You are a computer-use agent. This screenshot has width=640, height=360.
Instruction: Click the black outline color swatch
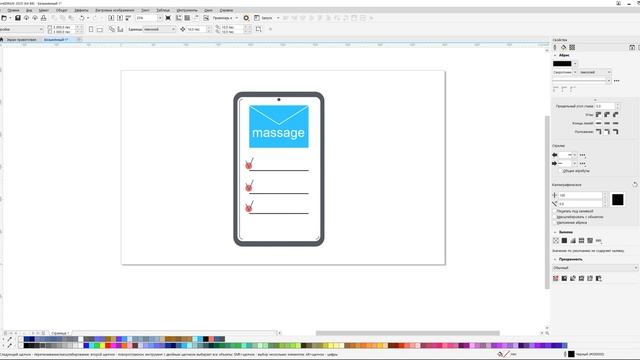pyautogui.click(x=562, y=64)
